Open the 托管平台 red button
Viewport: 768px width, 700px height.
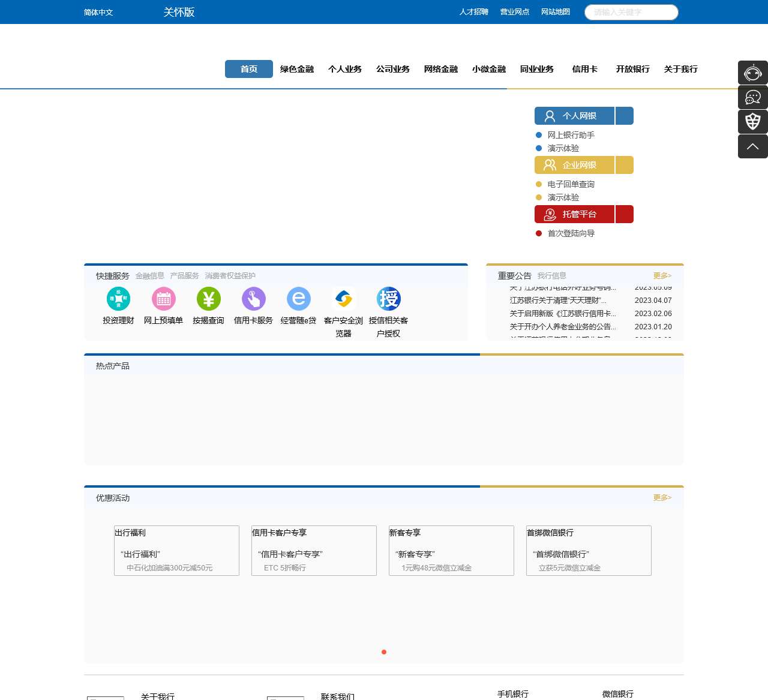(x=574, y=214)
